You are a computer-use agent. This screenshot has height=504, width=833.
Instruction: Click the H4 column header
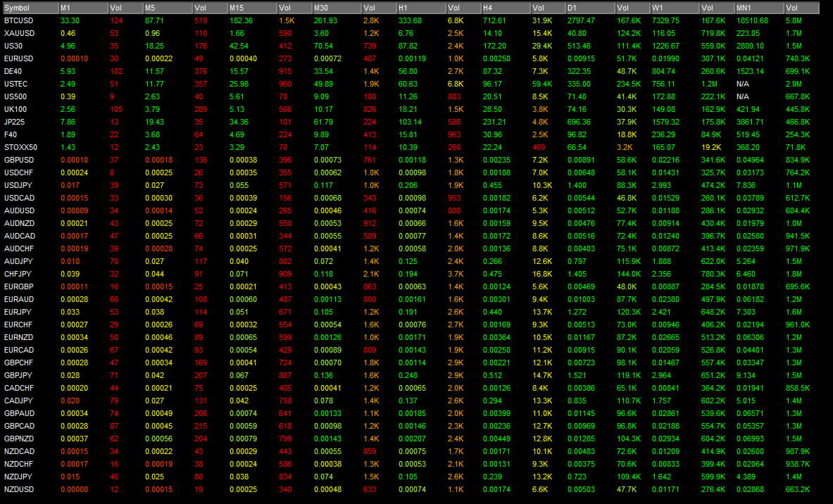pyautogui.click(x=505, y=8)
